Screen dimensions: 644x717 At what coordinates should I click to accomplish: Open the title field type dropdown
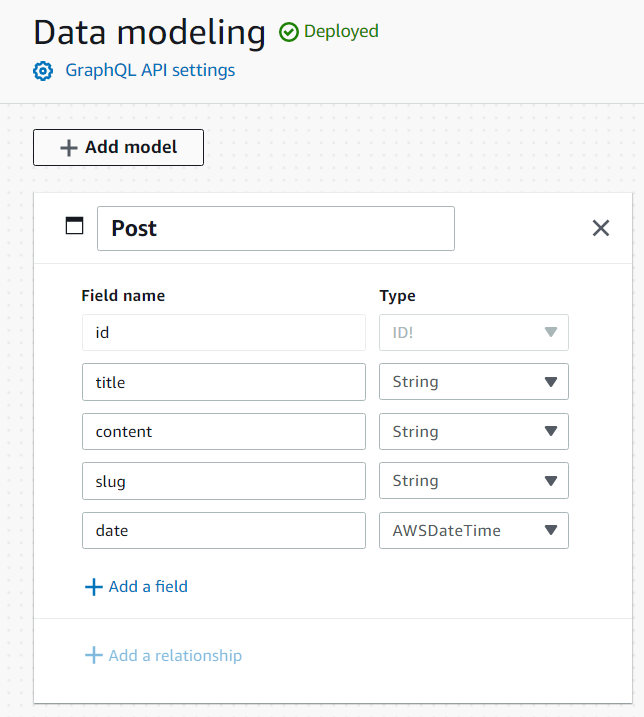[x=474, y=382]
